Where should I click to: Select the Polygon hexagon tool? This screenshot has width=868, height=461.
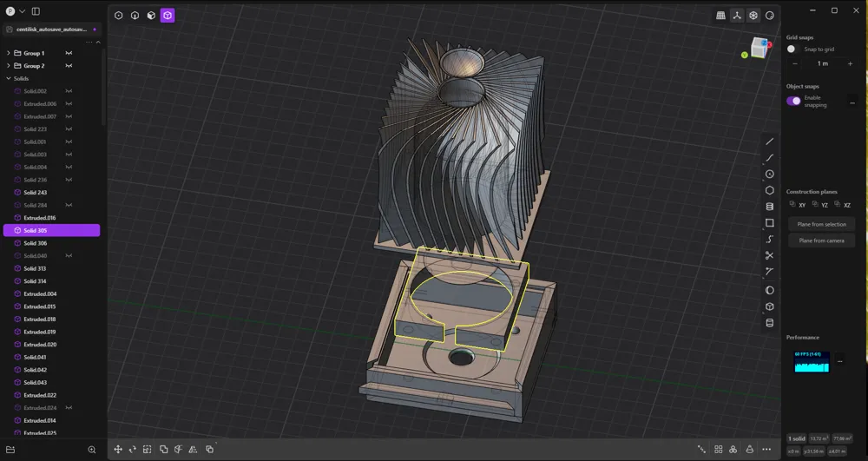(769, 190)
